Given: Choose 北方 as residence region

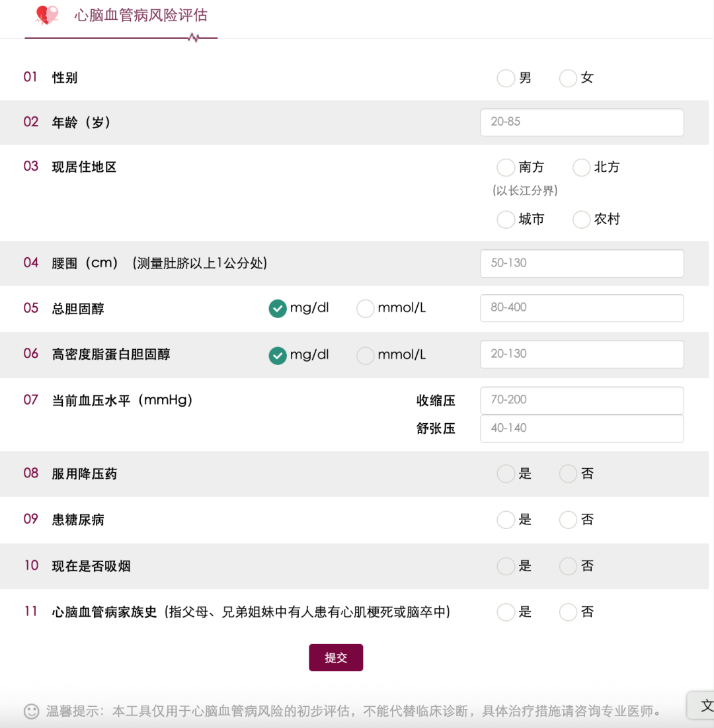Looking at the screenshot, I should (x=581, y=167).
